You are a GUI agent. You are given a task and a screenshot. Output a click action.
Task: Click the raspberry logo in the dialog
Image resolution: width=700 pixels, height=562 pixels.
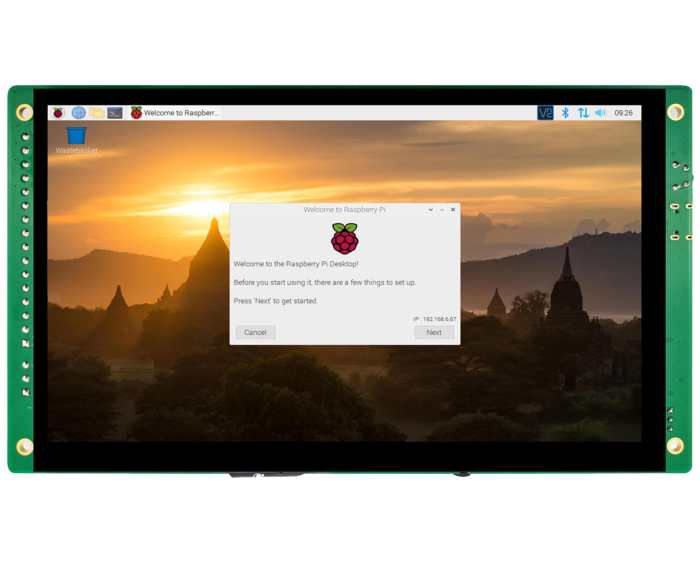[x=345, y=238]
